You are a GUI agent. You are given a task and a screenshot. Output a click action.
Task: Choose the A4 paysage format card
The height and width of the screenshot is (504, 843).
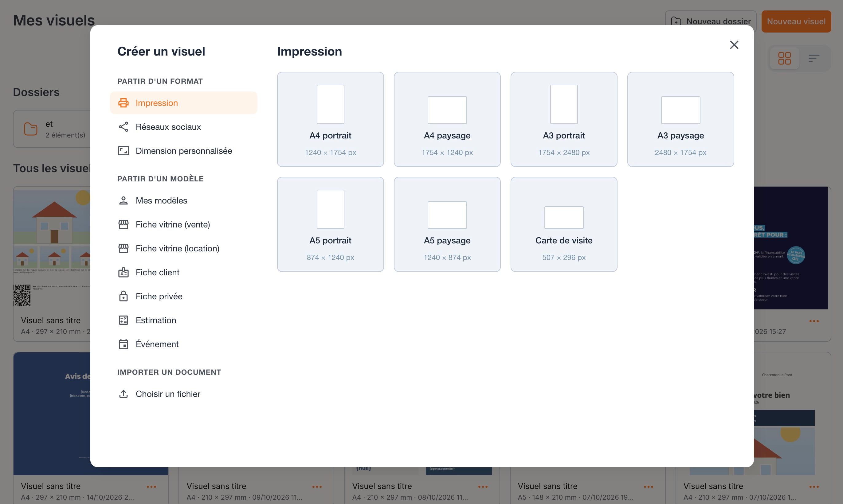point(447,119)
